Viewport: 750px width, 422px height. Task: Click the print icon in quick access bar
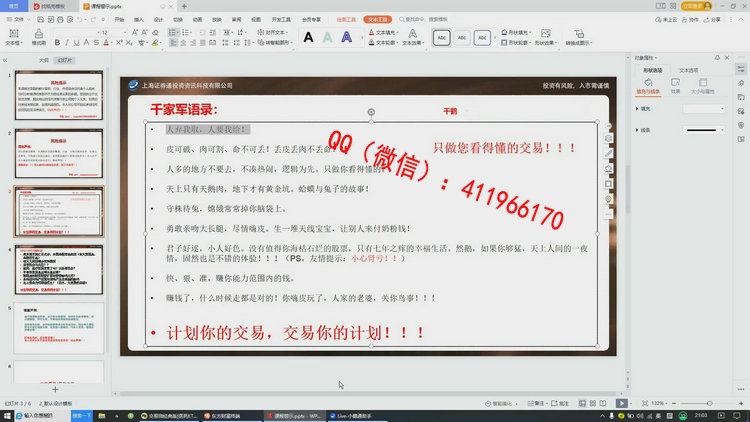[x=60, y=20]
